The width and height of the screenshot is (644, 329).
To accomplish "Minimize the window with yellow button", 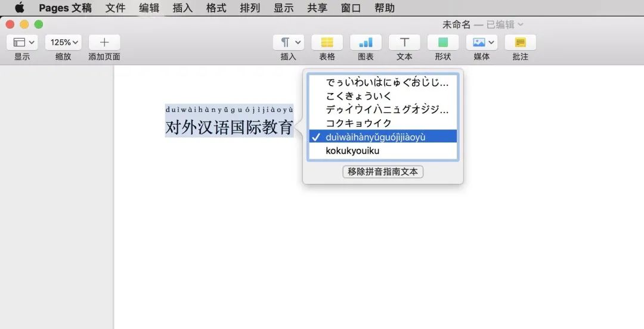I will (24, 24).
